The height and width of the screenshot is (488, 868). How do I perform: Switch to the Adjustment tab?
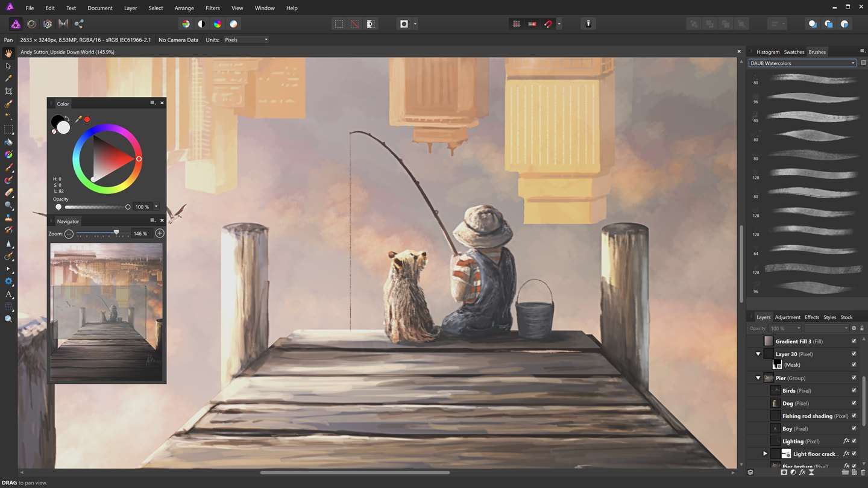coord(787,317)
